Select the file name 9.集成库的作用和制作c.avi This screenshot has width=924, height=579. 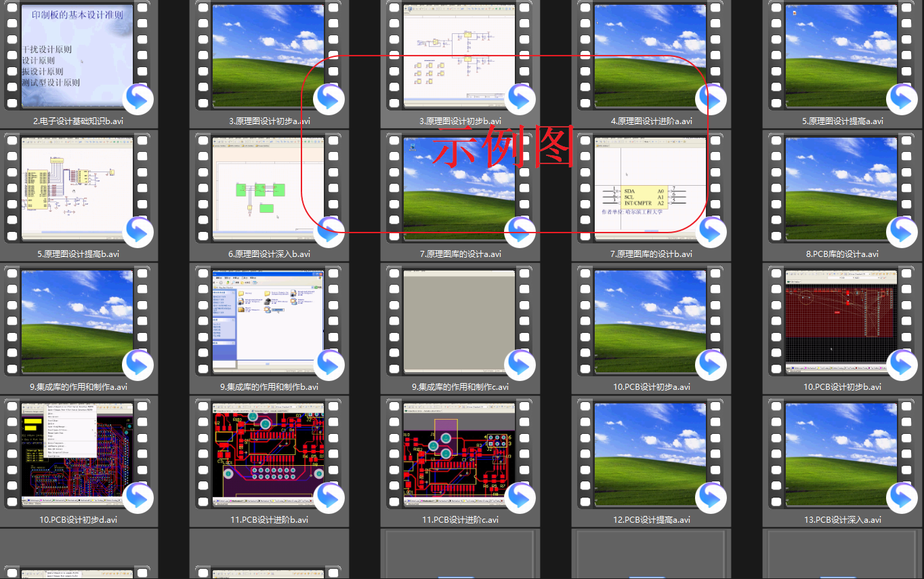tap(461, 387)
